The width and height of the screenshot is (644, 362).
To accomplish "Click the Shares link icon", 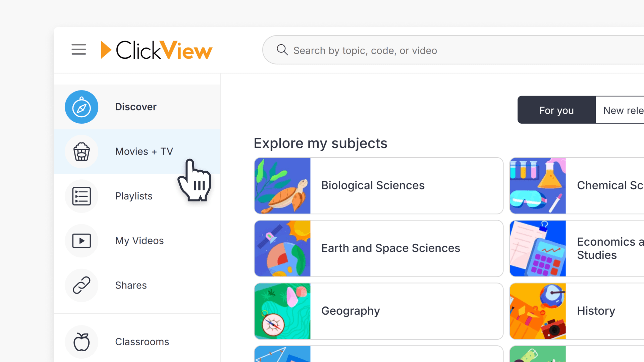I will [x=82, y=285].
